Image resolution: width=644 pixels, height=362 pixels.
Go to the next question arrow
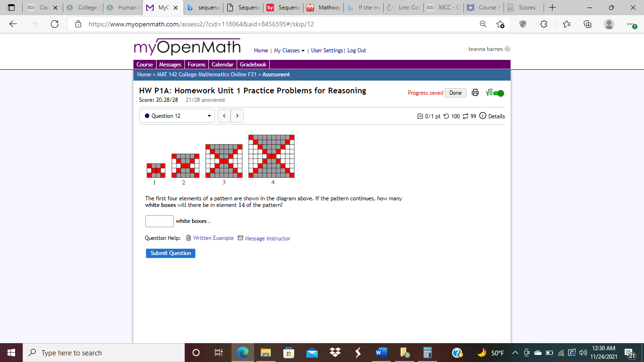(x=237, y=116)
